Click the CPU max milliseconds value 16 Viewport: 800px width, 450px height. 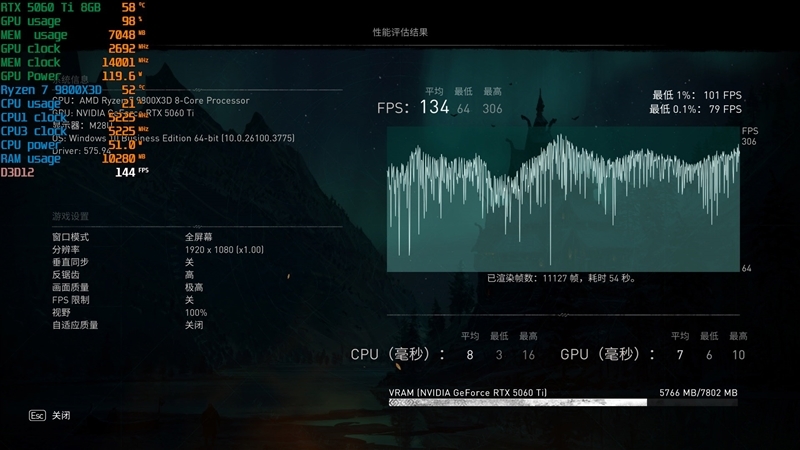pos(528,355)
